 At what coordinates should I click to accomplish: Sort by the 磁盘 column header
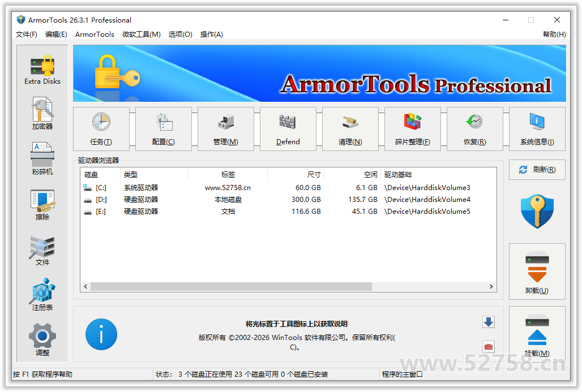pos(100,174)
